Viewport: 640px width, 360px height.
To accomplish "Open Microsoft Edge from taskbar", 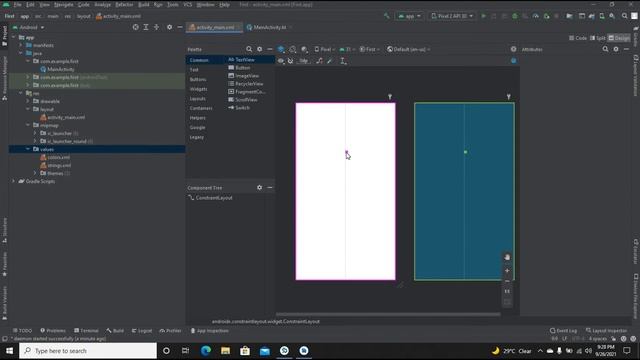I will click(206, 351).
